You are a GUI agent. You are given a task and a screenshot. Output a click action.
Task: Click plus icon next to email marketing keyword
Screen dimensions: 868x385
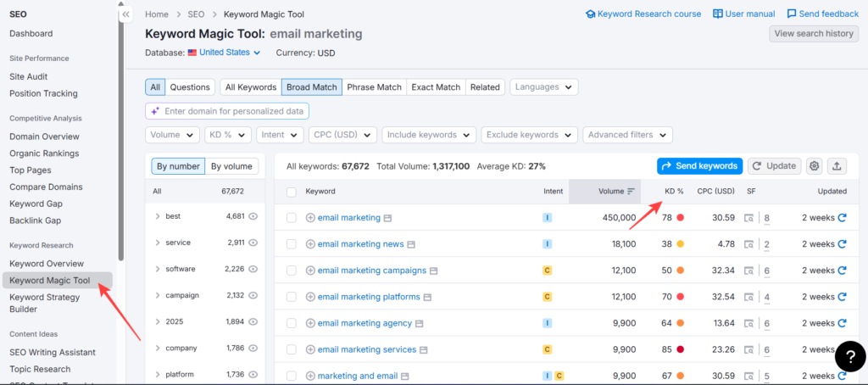(x=310, y=218)
